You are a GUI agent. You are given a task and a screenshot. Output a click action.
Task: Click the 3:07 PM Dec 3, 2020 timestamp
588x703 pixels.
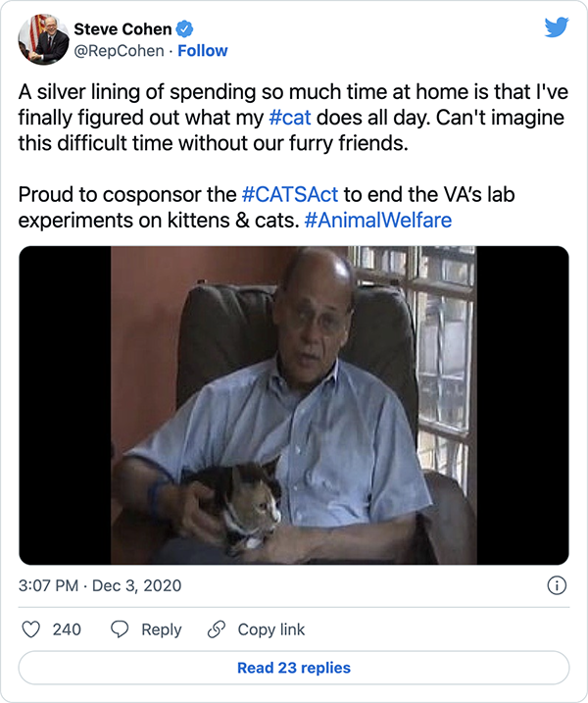(x=100, y=585)
